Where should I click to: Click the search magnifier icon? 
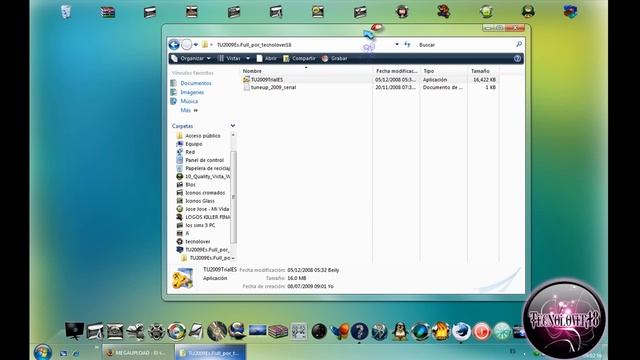pos(519,44)
